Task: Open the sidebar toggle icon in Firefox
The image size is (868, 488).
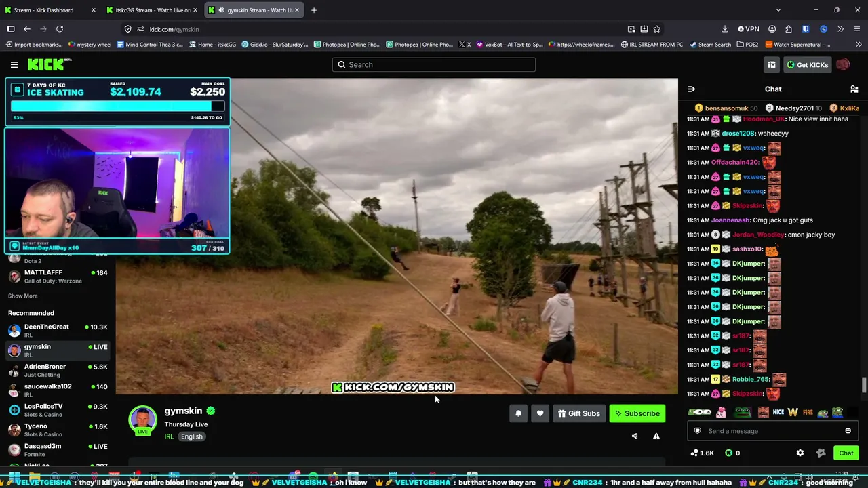Action: pos(11,29)
